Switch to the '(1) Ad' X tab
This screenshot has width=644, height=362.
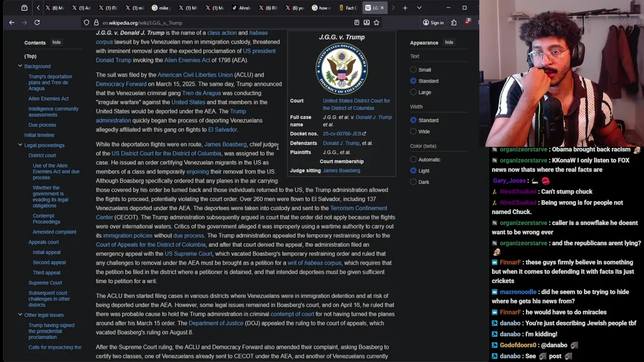click(x=81, y=8)
